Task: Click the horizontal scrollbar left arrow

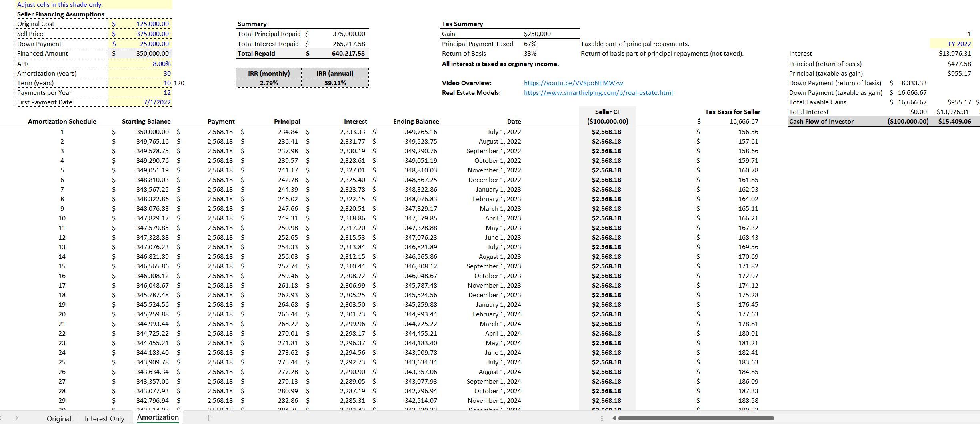Action: 614,418
